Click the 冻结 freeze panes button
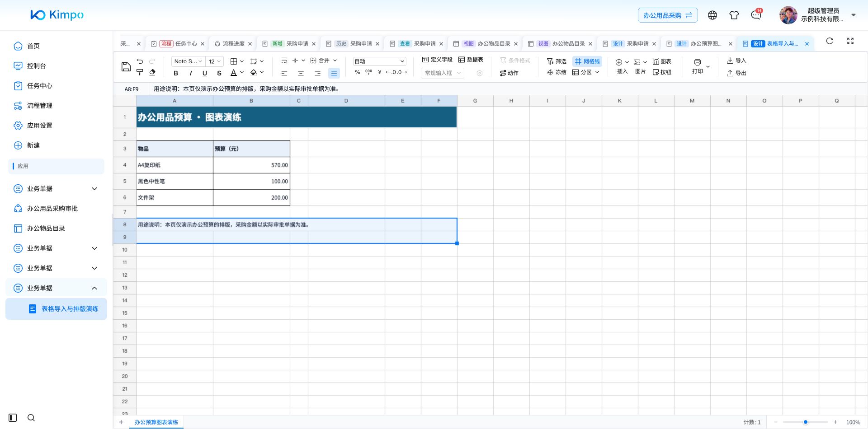The image size is (868, 429). pos(557,72)
